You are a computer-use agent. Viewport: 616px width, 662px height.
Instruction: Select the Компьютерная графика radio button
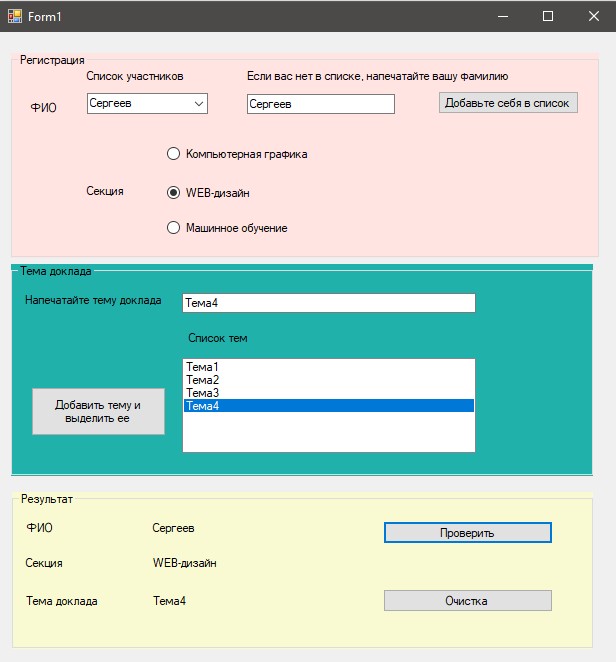pyautogui.click(x=173, y=154)
